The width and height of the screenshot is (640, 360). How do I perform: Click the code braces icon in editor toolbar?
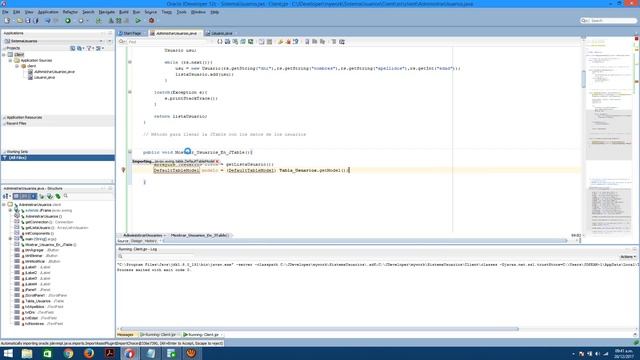220,42
